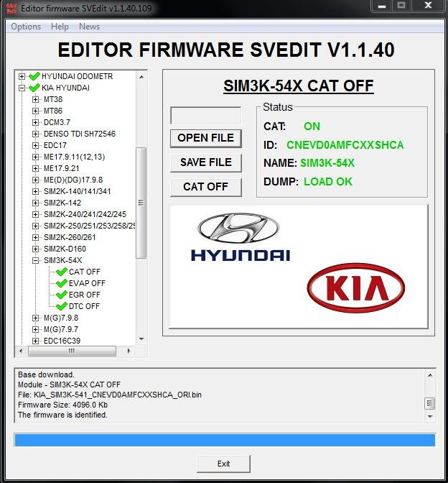
Task: Click the SAVE FILE button
Action: pyautogui.click(x=206, y=162)
